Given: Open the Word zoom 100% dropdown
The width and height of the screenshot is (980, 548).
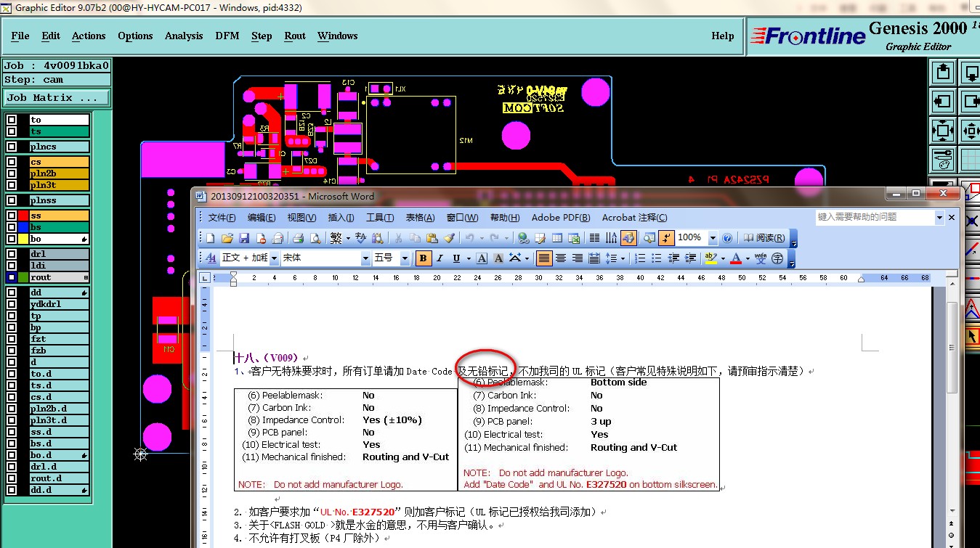Looking at the screenshot, I should pos(713,238).
